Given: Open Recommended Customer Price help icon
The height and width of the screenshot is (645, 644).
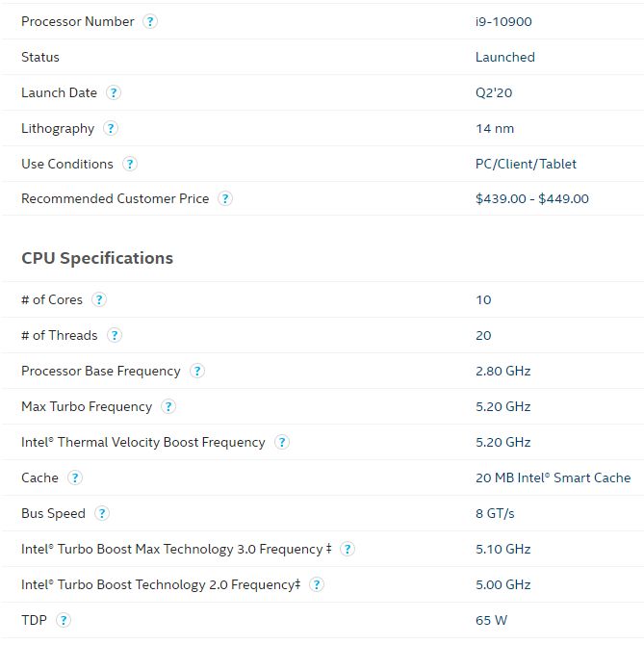Looking at the screenshot, I should (225, 198).
